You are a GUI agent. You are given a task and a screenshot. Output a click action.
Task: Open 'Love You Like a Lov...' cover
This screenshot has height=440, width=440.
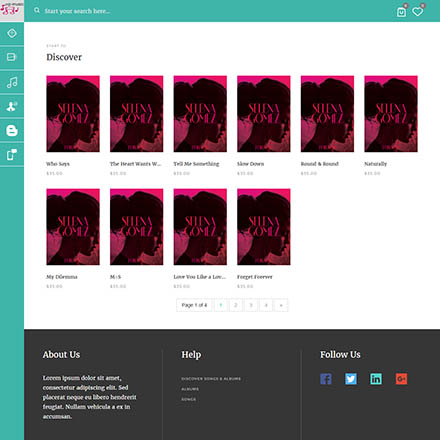pos(200,227)
